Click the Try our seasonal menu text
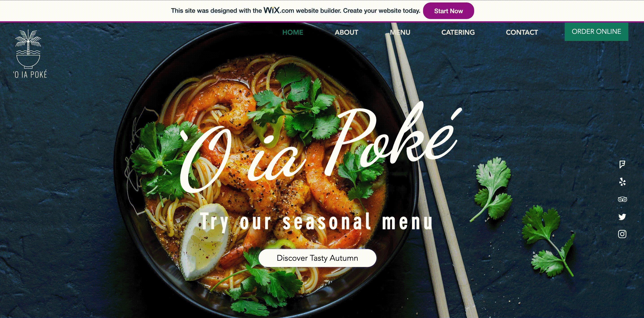The width and height of the screenshot is (644, 318). click(x=316, y=222)
